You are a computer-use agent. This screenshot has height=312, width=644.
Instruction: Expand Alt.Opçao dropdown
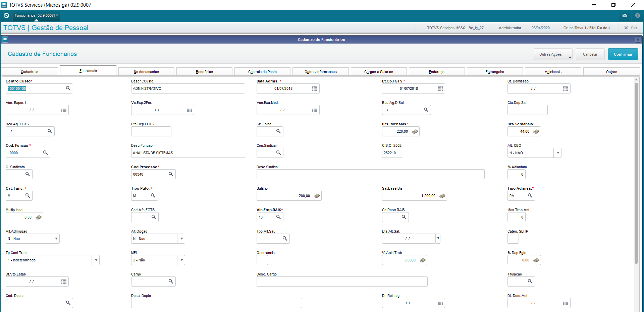click(x=181, y=239)
